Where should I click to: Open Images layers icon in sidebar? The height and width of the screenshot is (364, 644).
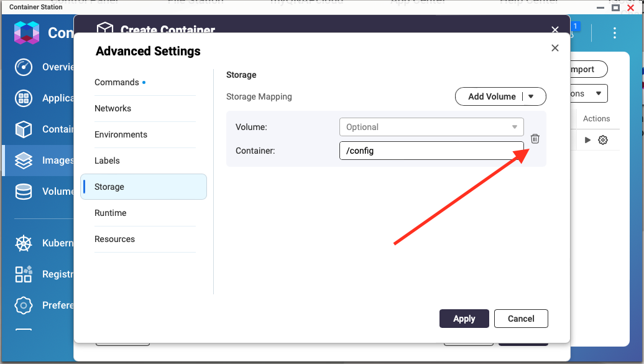coord(24,161)
